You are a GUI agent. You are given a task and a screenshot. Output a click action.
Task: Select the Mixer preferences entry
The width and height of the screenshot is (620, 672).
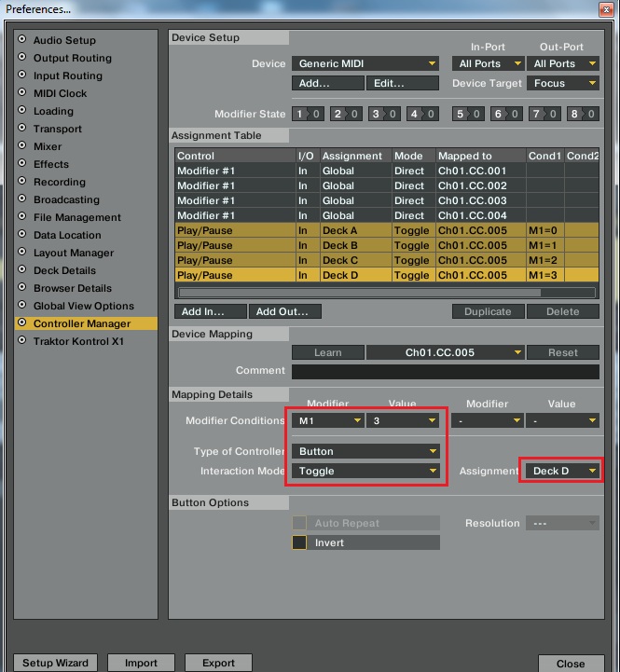pos(48,146)
